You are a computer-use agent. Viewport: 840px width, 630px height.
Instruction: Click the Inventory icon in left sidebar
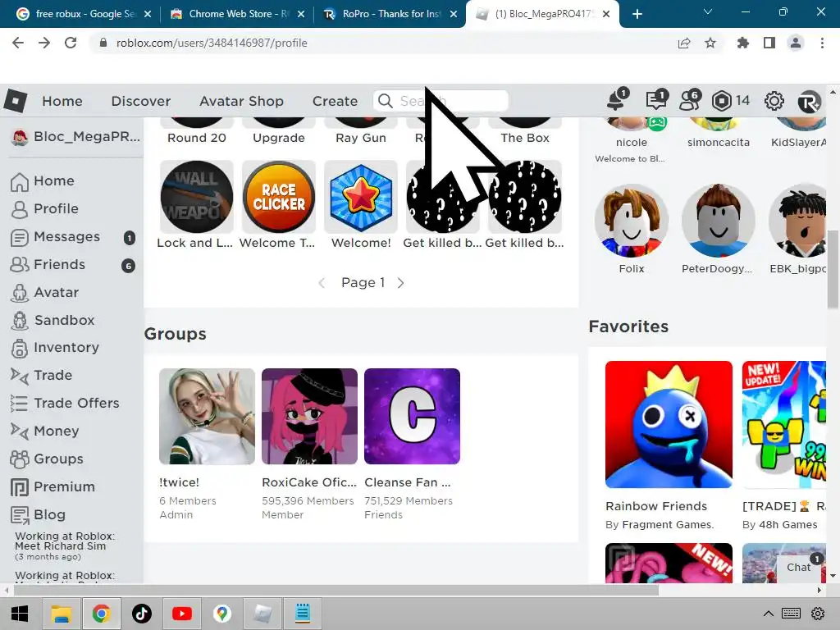click(x=20, y=348)
